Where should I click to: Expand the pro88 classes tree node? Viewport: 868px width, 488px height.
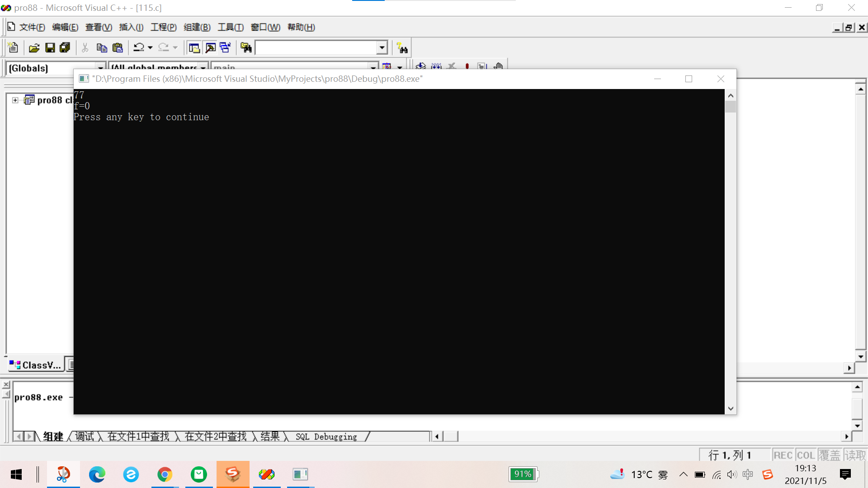pyautogui.click(x=15, y=100)
